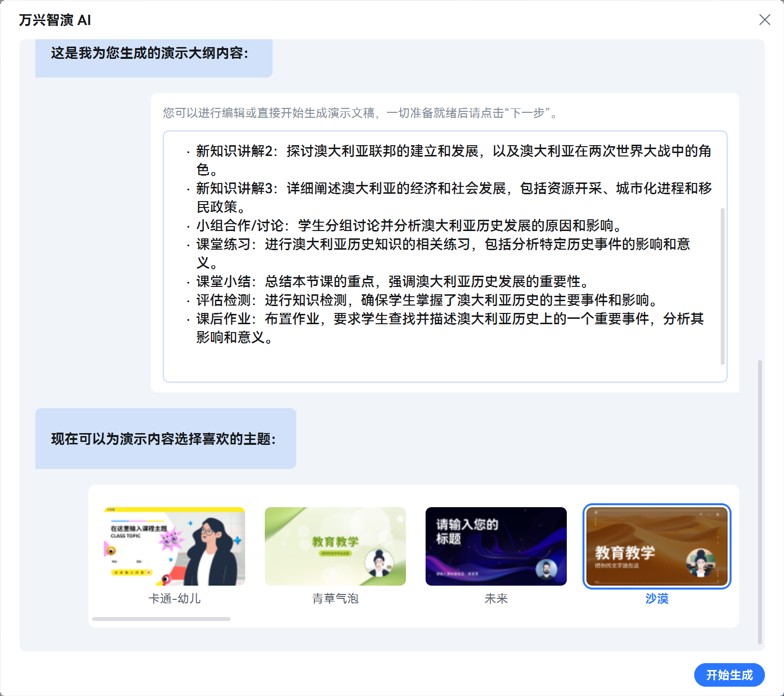Image resolution: width=784 pixels, height=696 pixels.
Task: Click the 万兴智演 AI window title
Action: [x=55, y=20]
